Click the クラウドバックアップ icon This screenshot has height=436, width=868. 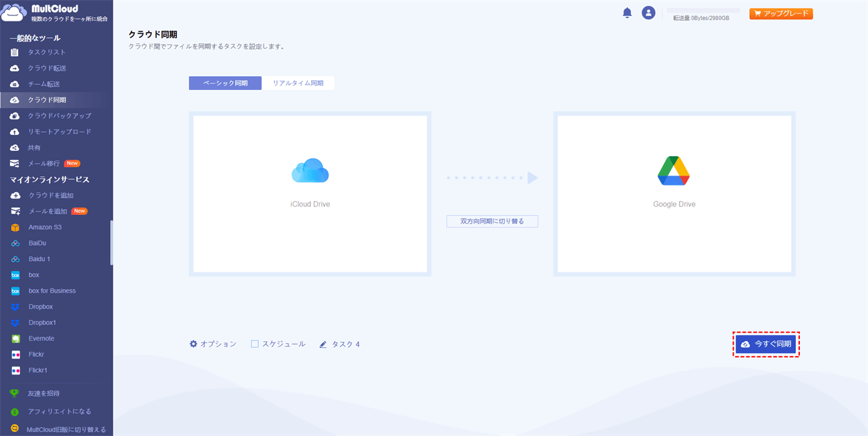coord(15,116)
